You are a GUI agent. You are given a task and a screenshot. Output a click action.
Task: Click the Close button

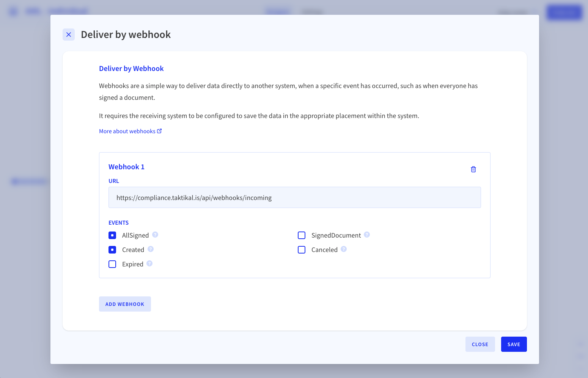click(x=480, y=344)
